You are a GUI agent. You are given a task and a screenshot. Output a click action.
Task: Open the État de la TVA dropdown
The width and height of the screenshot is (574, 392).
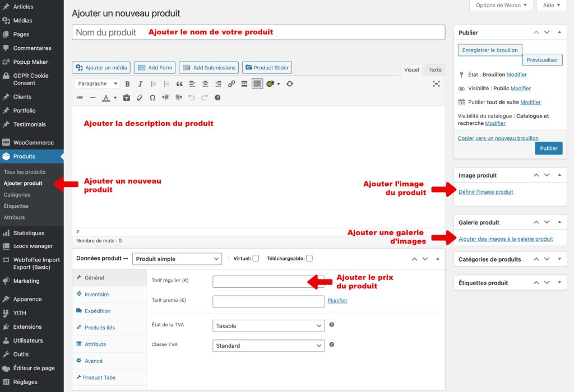click(x=269, y=326)
